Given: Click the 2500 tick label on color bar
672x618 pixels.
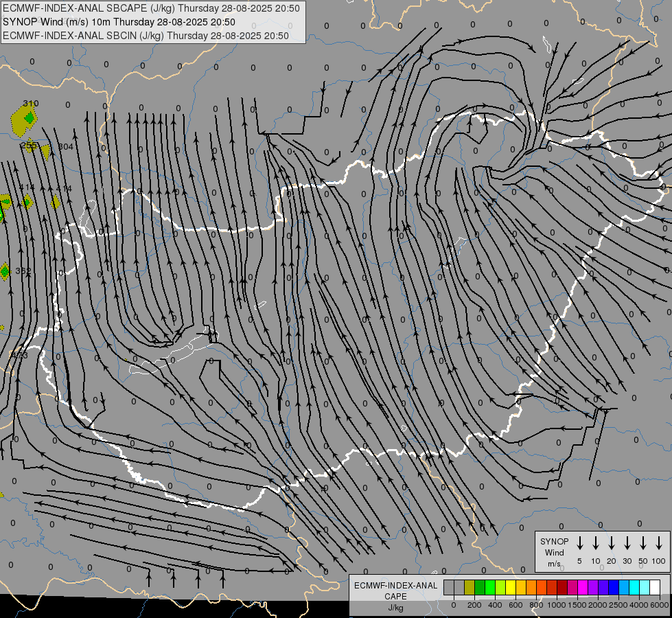Looking at the screenshot, I should click(618, 605).
